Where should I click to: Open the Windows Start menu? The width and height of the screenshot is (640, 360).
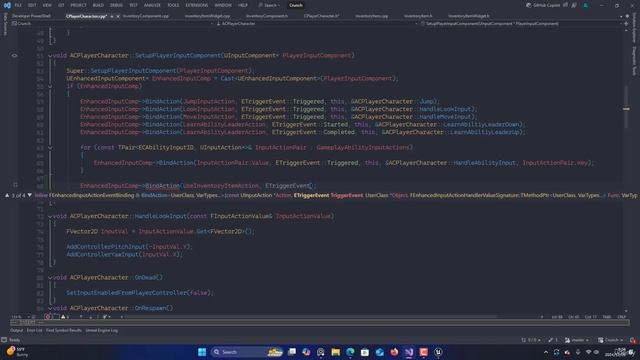click(202, 352)
